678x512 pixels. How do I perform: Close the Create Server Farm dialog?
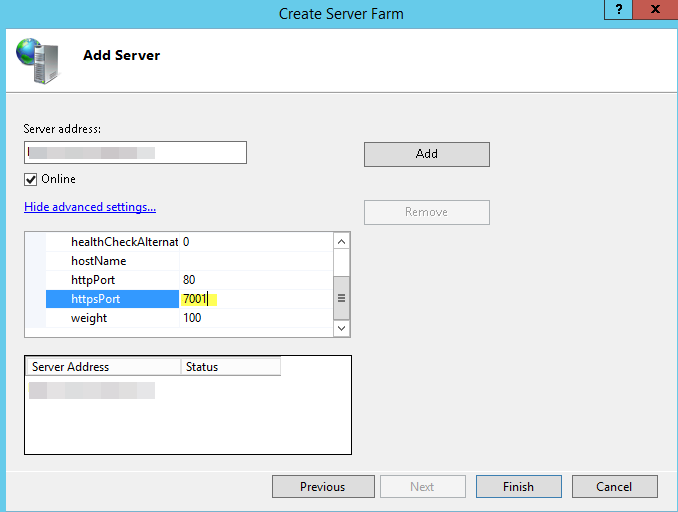pyautogui.click(x=654, y=9)
